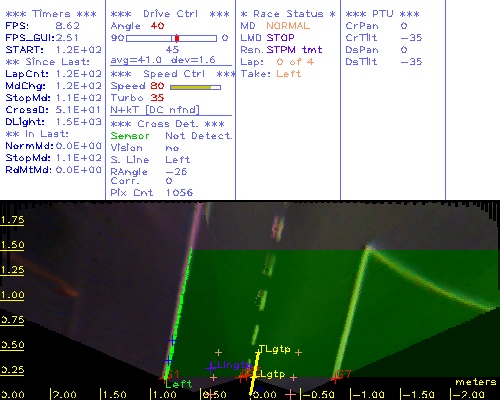Click the red marker on the Angle slider
Viewport: 500px width, 400px height.
pyautogui.click(x=177, y=38)
